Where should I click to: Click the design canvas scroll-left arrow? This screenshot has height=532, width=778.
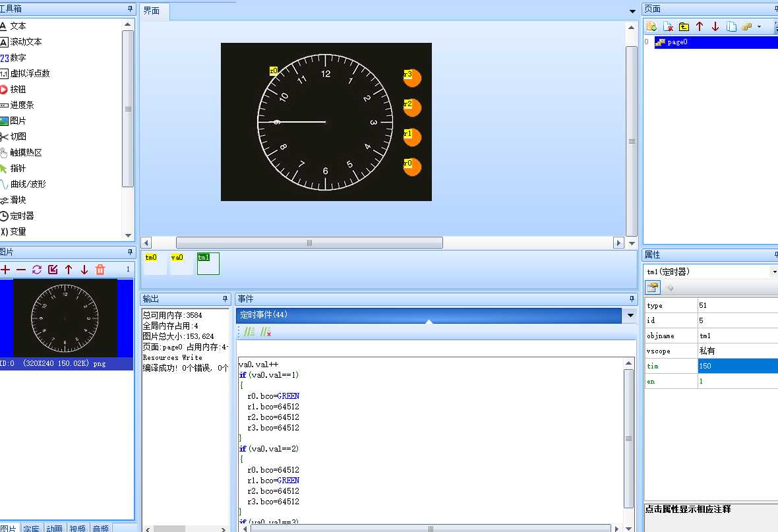click(x=146, y=243)
